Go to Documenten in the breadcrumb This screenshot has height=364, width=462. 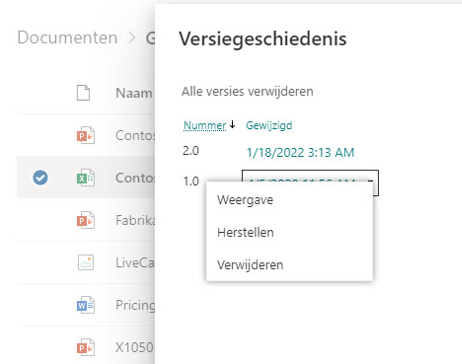point(67,37)
